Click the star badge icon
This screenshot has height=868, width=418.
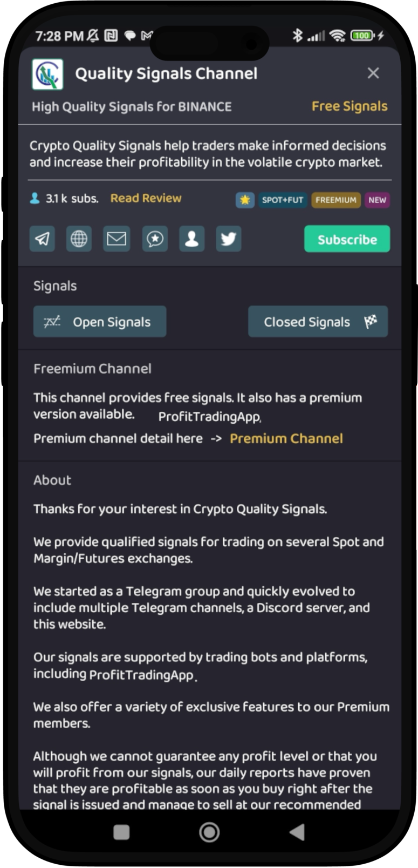point(245,200)
